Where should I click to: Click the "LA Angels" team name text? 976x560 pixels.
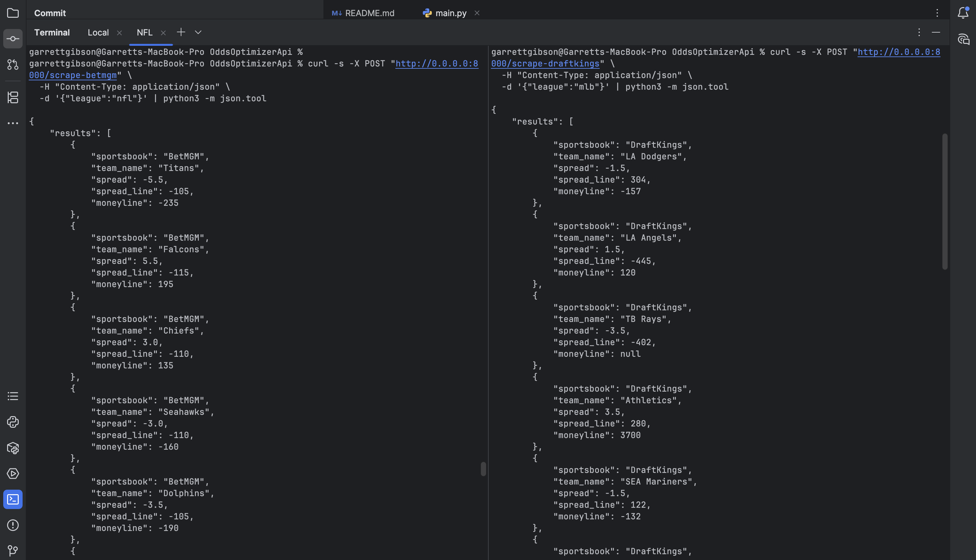point(648,238)
